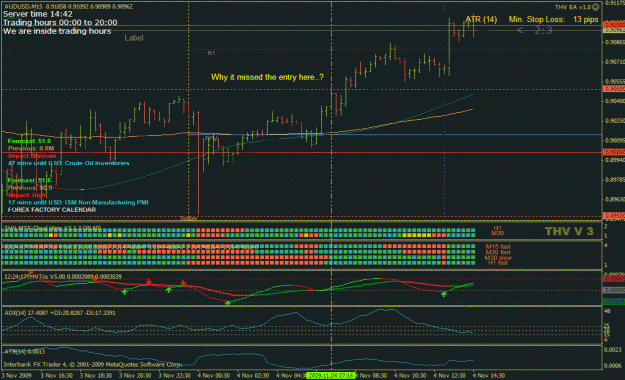Click the blue '<-- 2.3' arrow annotation
Screen dimensions: 625x380
534,30
